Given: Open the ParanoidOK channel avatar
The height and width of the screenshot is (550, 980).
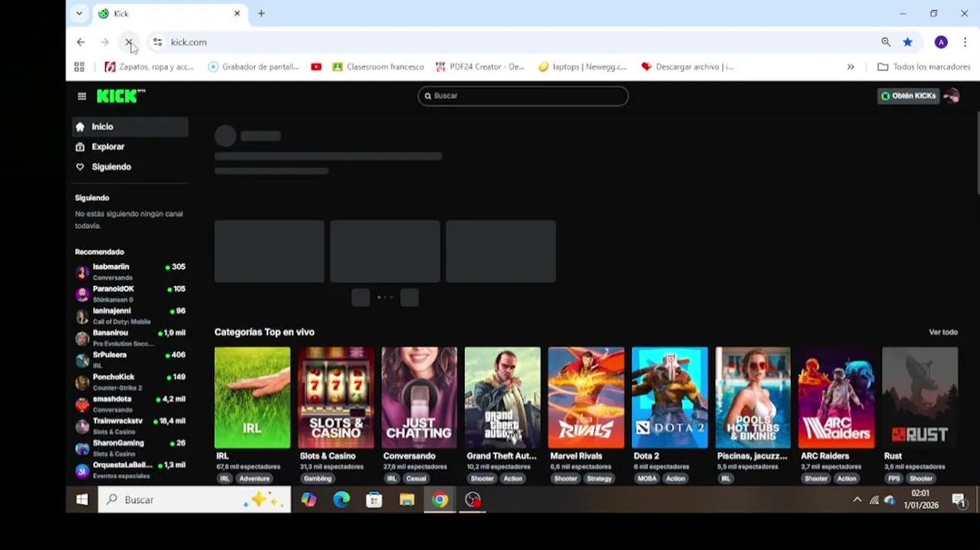Looking at the screenshot, I should [x=82, y=294].
